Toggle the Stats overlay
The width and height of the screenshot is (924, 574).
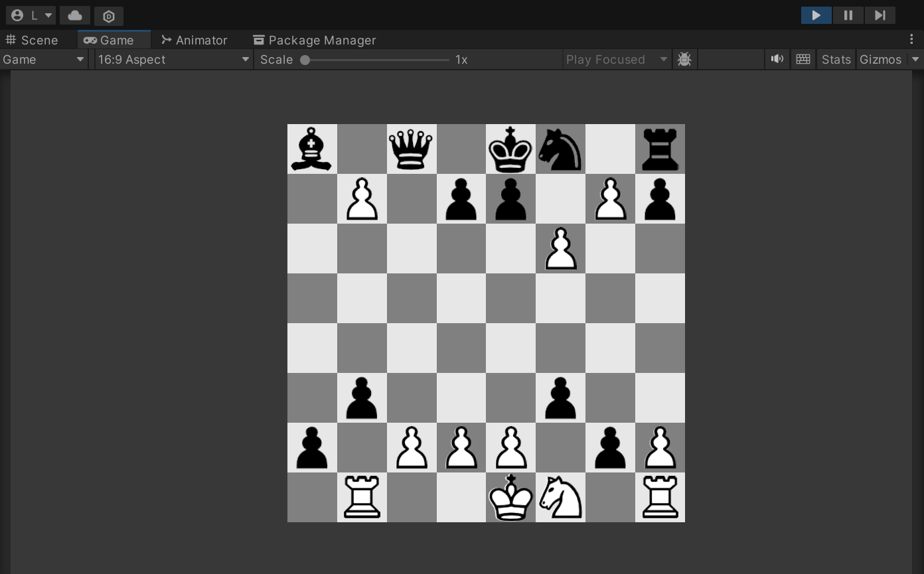[836, 59]
